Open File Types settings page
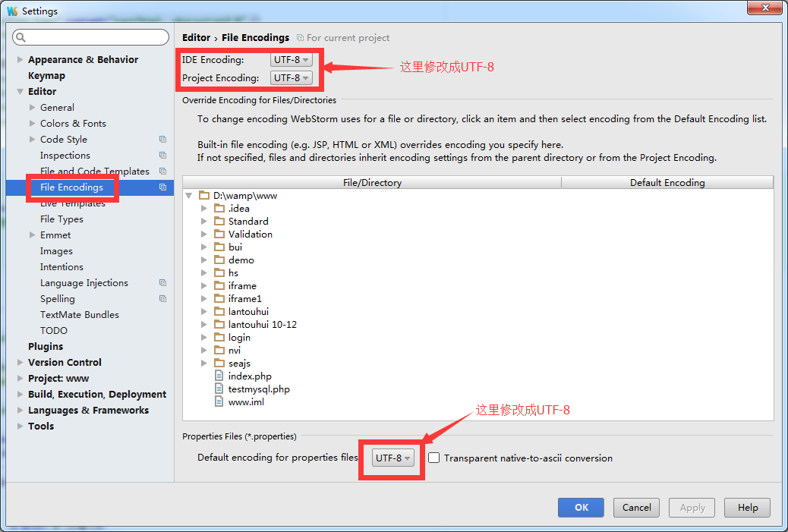 [61, 219]
